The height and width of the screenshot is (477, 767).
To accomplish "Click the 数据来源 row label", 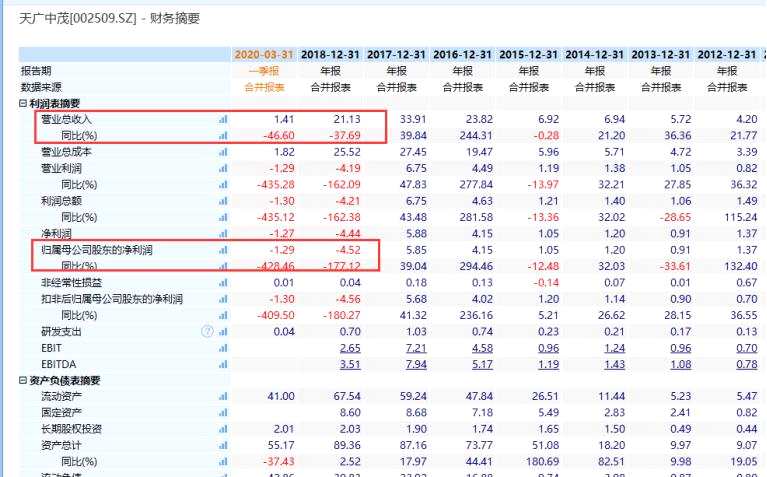I will click(x=41, y=87).
